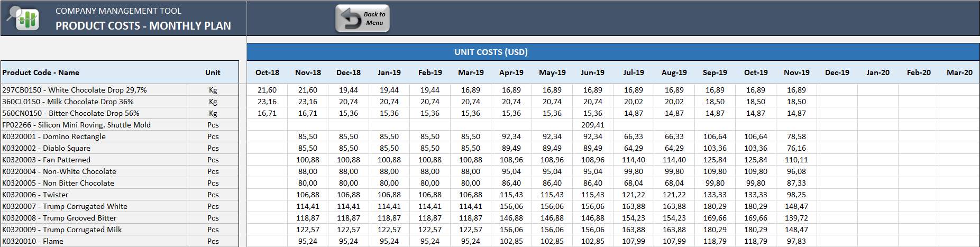The height and width of the screenshot is (247, 980).
Task: Click the Back to Menu button
Action: [x=362, y=19]
